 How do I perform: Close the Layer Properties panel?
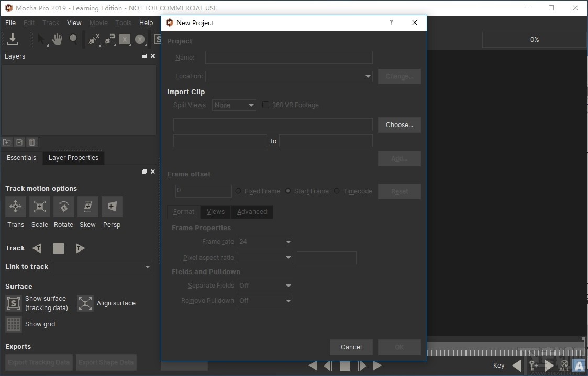152,172
